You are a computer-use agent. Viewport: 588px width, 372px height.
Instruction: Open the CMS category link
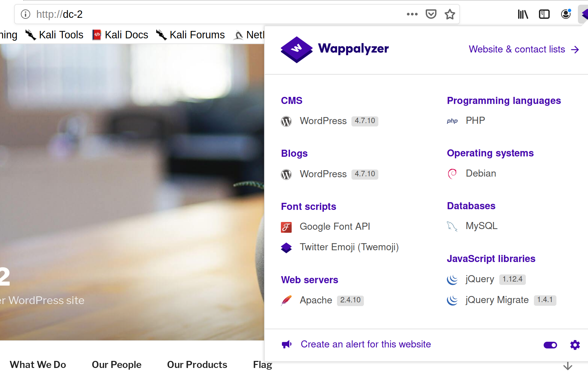click(292, 101)
